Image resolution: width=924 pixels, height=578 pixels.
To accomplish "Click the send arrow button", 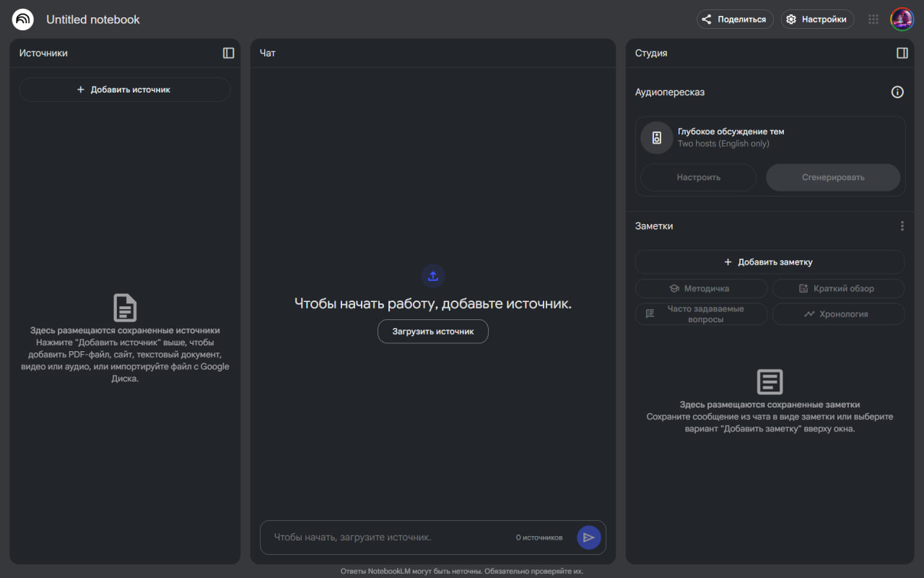I will pyautogui.click(x=588, y=538).
